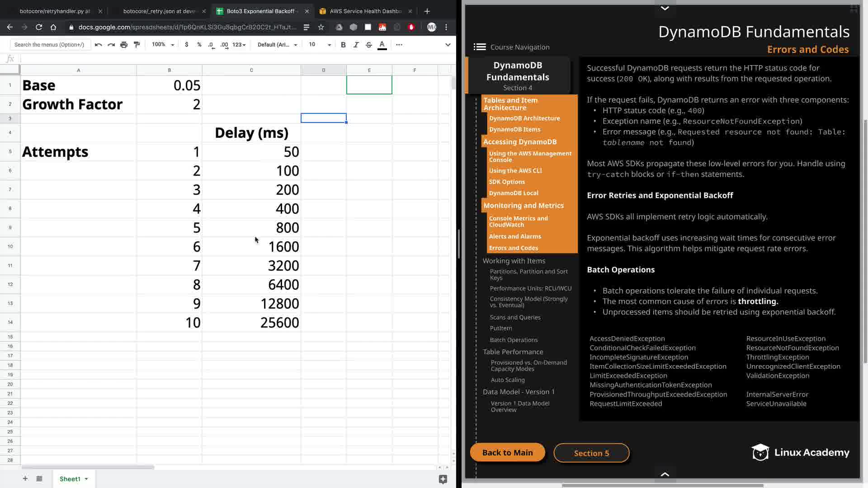The height and width of the screenshot is (488, 868).
Task: Open Course Navigation hamburger menu
Action: pyautogui.click(x=480, y=47)
